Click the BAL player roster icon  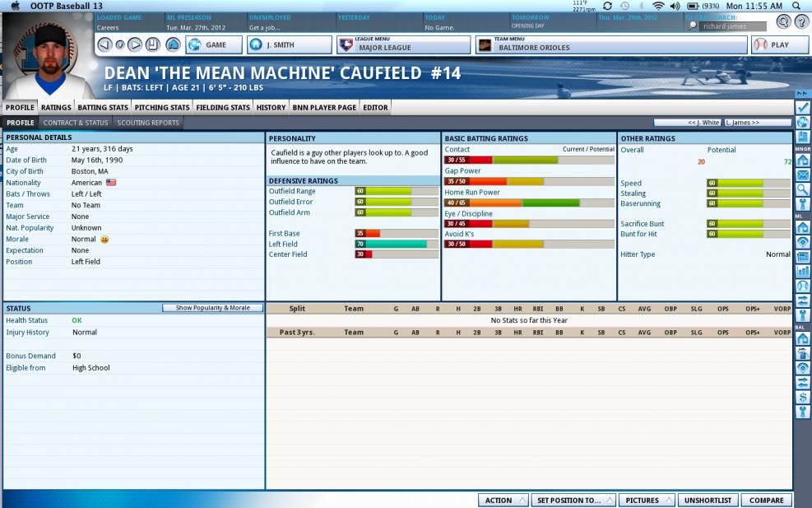click(803, 353)
